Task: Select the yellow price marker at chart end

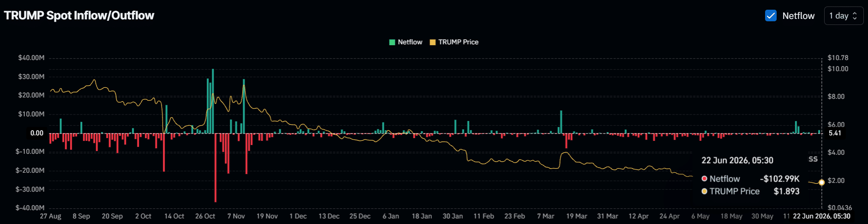Action: 821,182
